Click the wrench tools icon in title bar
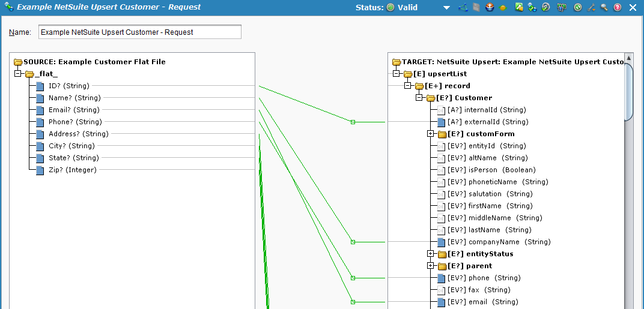 point(591,7)
